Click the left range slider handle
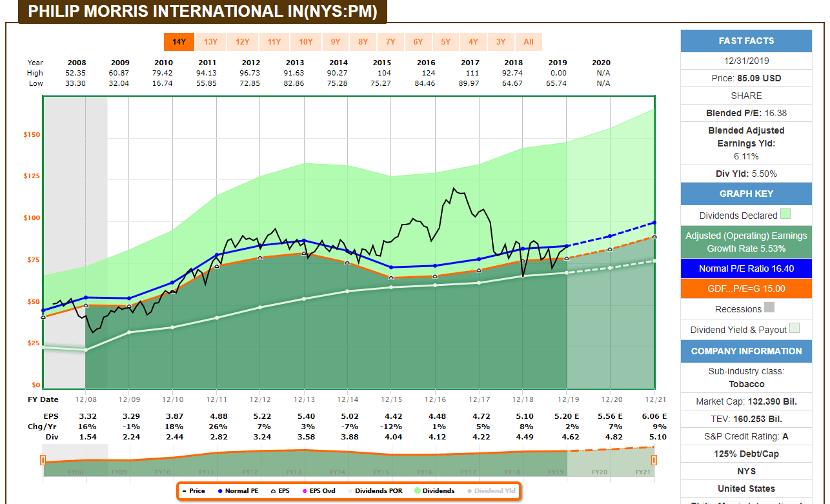The height and width of the screenshot is (504, 830). [43, 460]
